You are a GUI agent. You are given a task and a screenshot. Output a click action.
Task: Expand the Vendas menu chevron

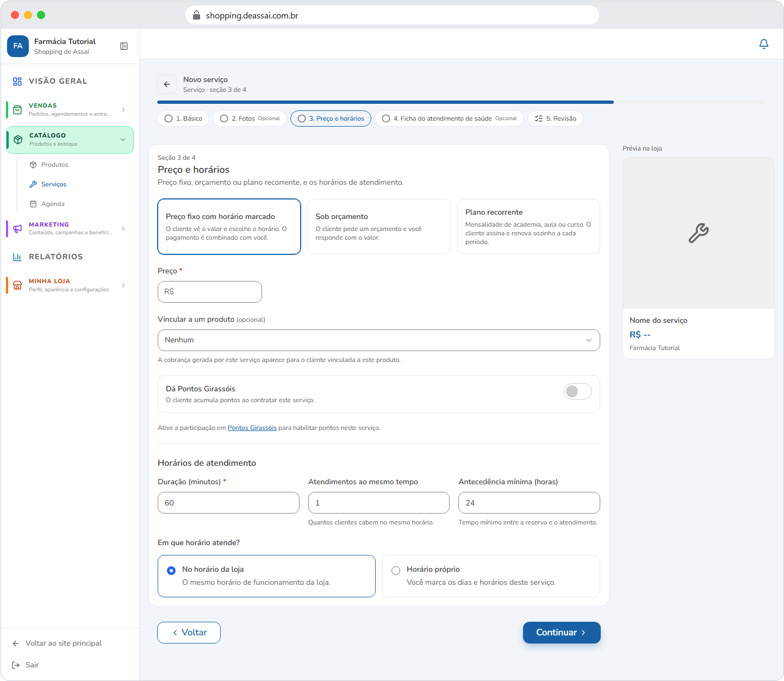pyautogui.click(x=123, y=110)
